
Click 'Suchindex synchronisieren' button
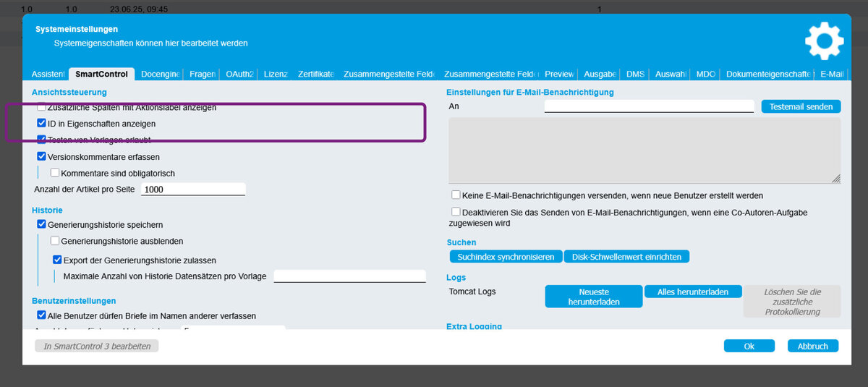coord(506,257)
